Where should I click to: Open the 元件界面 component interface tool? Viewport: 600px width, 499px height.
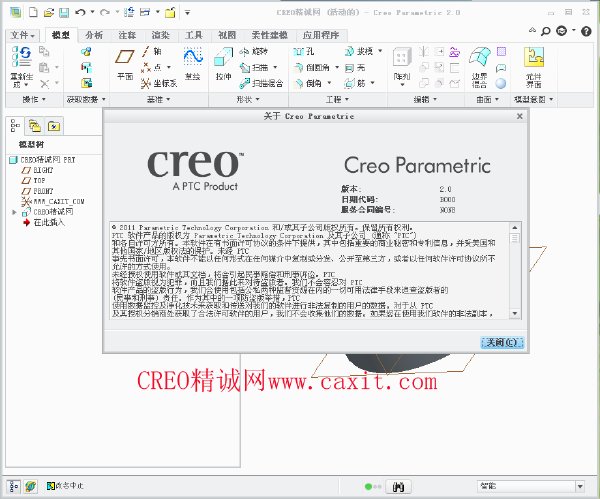[533, 67]
